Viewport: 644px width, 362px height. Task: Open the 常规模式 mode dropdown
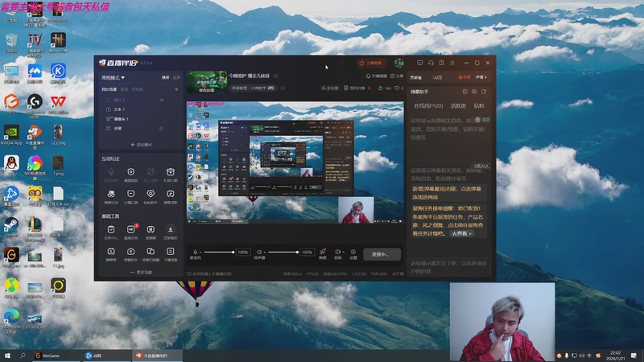click(113, 77)
